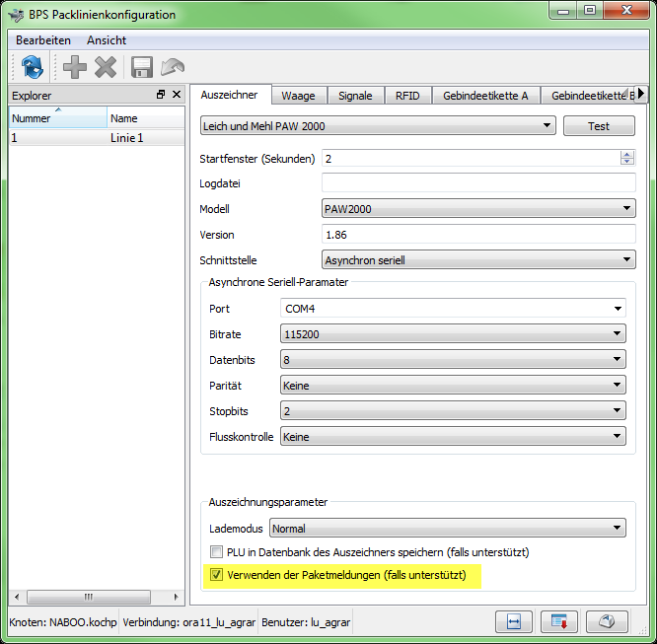Image resolution: width=657 pixels, height=644 pixels.
Task: Click the horizontal double-arrow status bar button
Action: coord(514,622)
